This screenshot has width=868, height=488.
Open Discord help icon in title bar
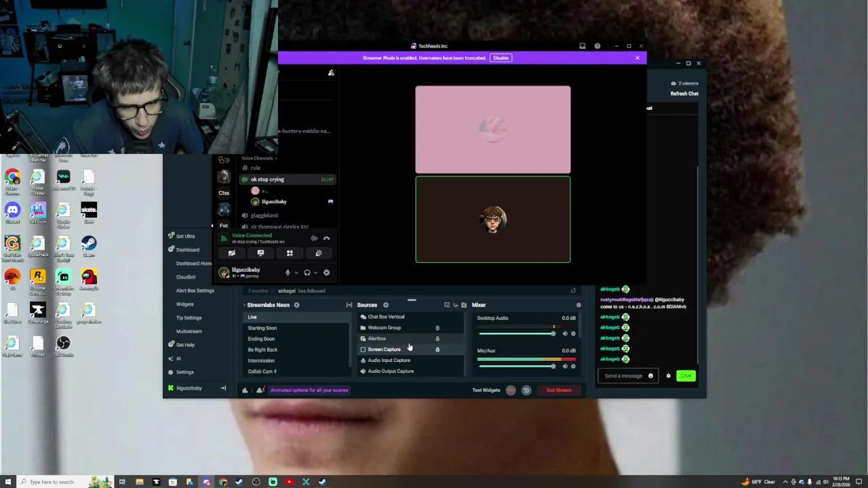(597, 46)
